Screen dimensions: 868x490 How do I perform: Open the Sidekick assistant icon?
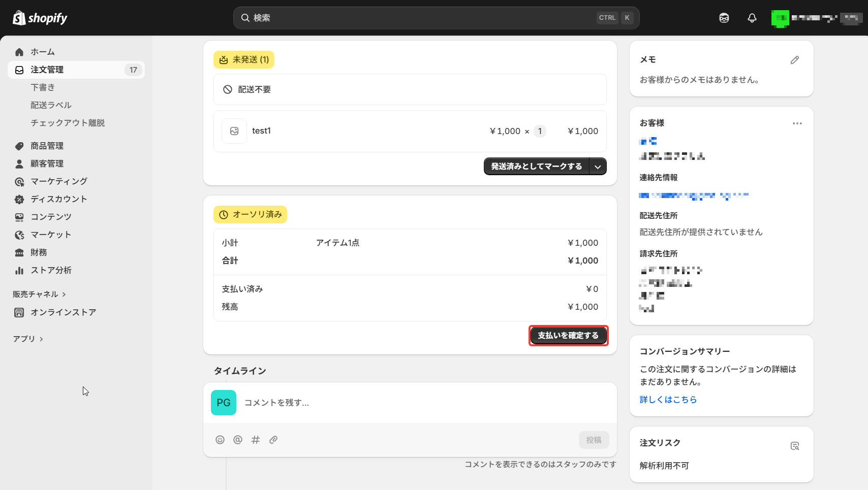click(x=724, y=18)
